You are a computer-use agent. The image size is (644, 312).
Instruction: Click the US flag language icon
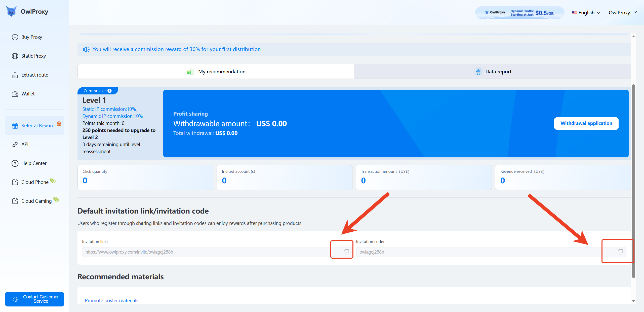click(x=575, y=13)
